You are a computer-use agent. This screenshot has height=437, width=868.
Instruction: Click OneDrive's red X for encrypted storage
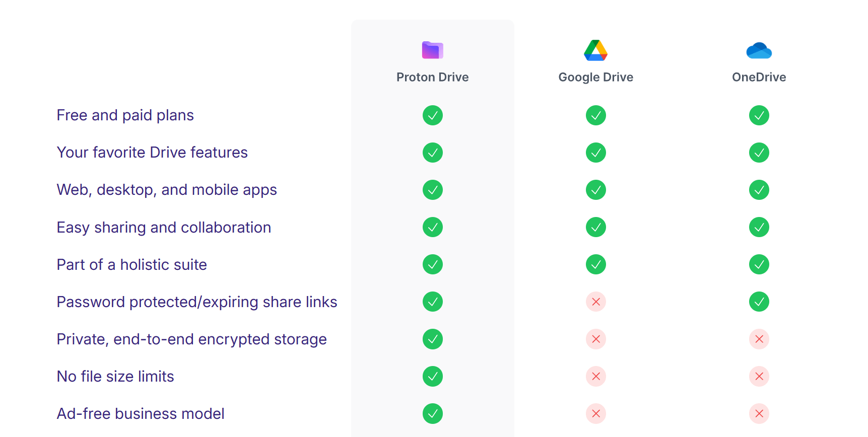pos(759,339)
